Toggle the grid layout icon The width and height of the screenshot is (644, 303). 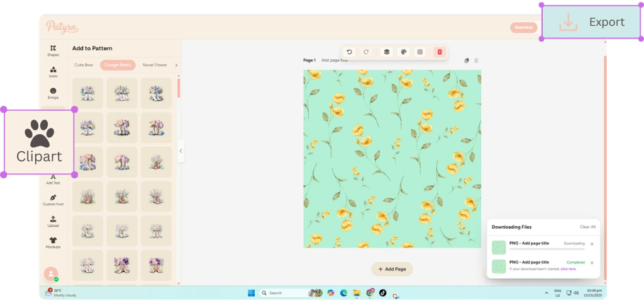click(420, 52)
